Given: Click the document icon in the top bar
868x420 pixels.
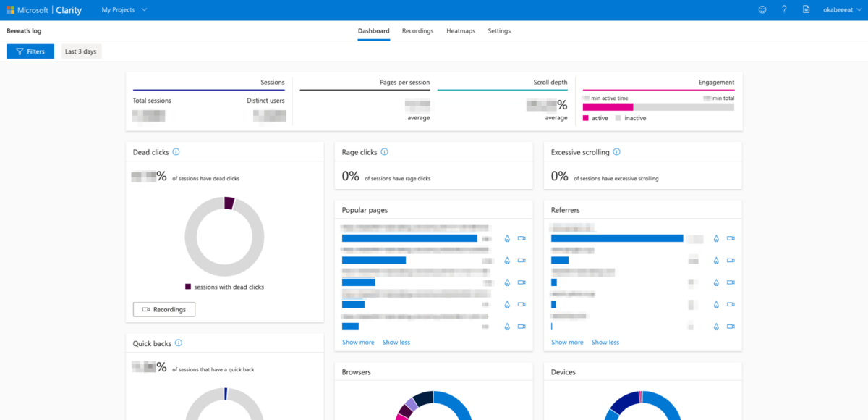Looking at the screenshot, I should pyautogui.click(x=806, y=10).
